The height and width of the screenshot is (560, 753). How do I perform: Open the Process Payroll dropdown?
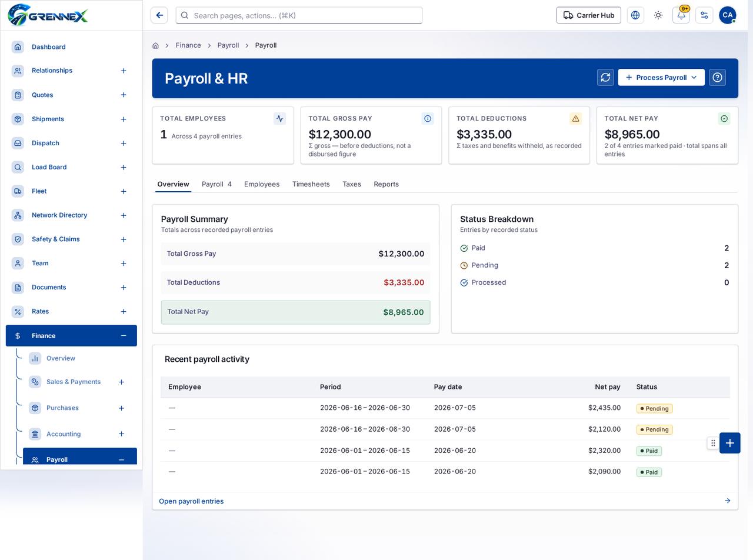point(661,78)
